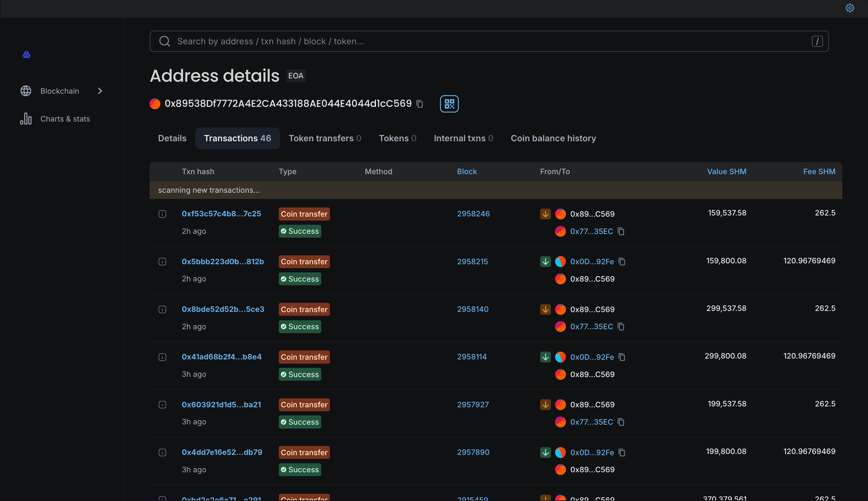
Task: Switch to the Details tab
Action: [x=172, y=138]
